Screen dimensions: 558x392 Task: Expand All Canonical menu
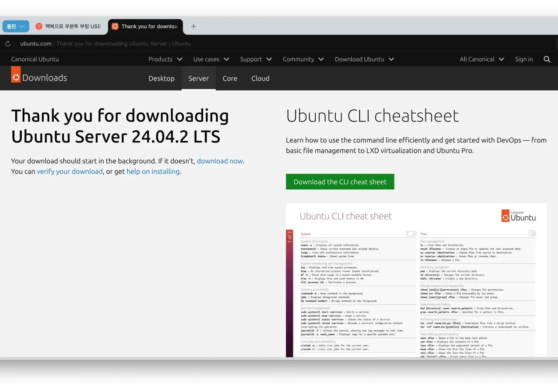[x=482, y=59]
